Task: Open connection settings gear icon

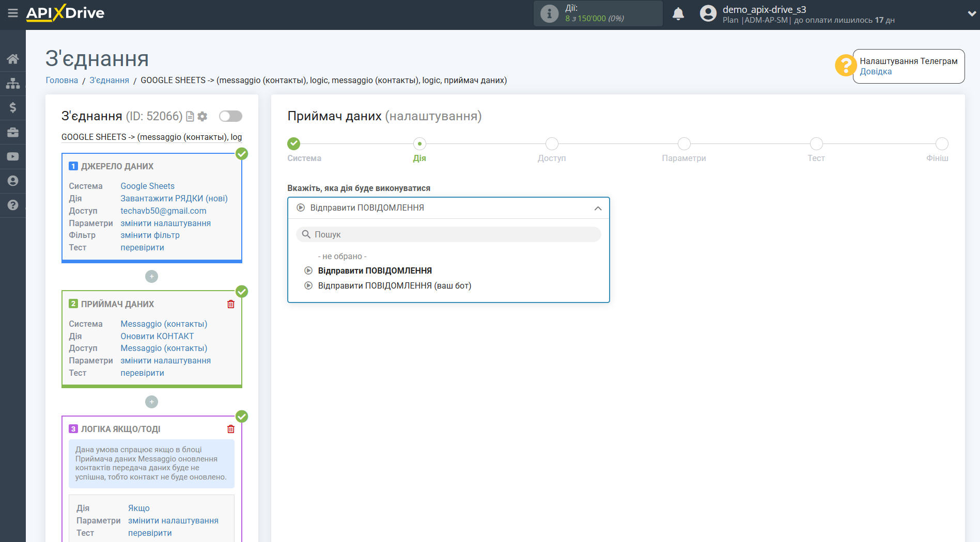Action: (203, 117)
